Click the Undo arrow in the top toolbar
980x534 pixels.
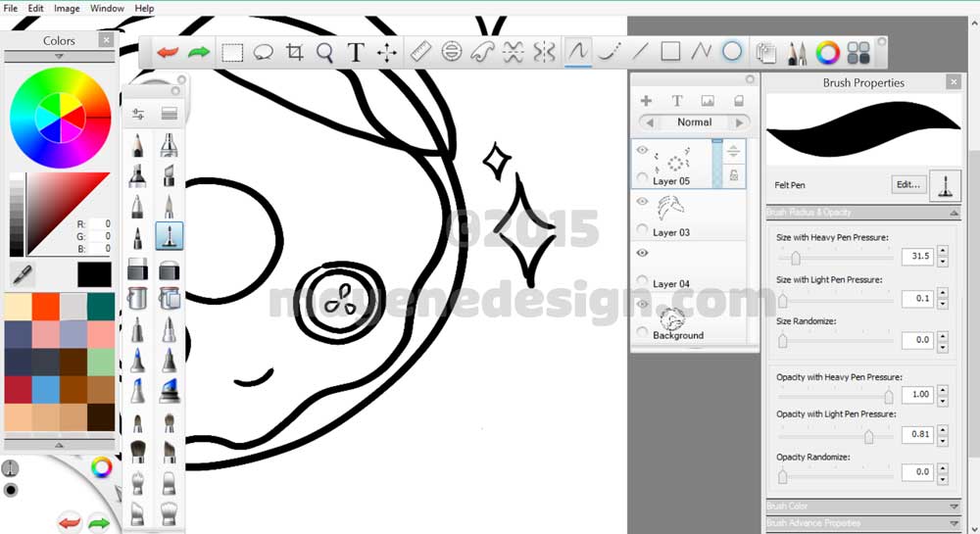pos(168,52)
